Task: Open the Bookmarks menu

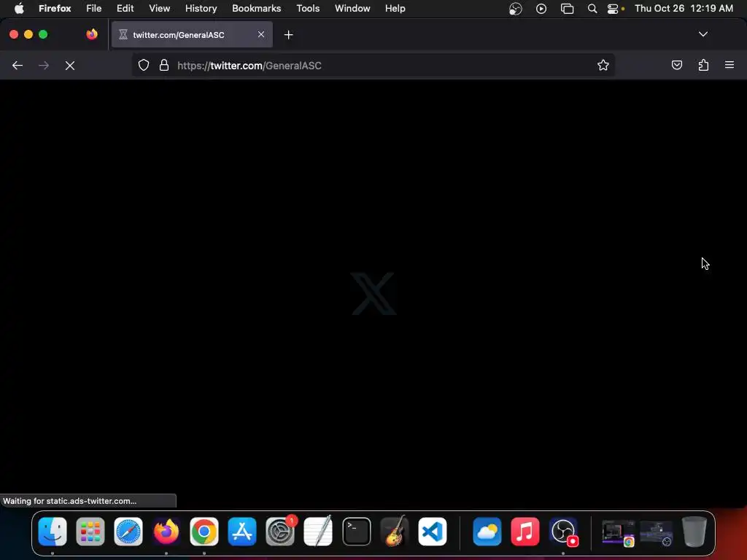Action: pyautogui.click(x=256, y=9)
